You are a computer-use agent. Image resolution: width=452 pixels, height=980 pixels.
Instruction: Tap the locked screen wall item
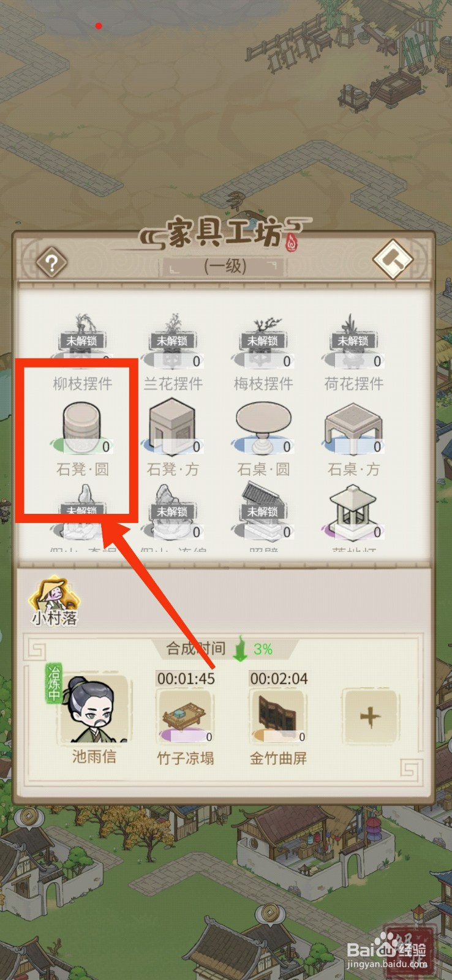tap(263, 516)
